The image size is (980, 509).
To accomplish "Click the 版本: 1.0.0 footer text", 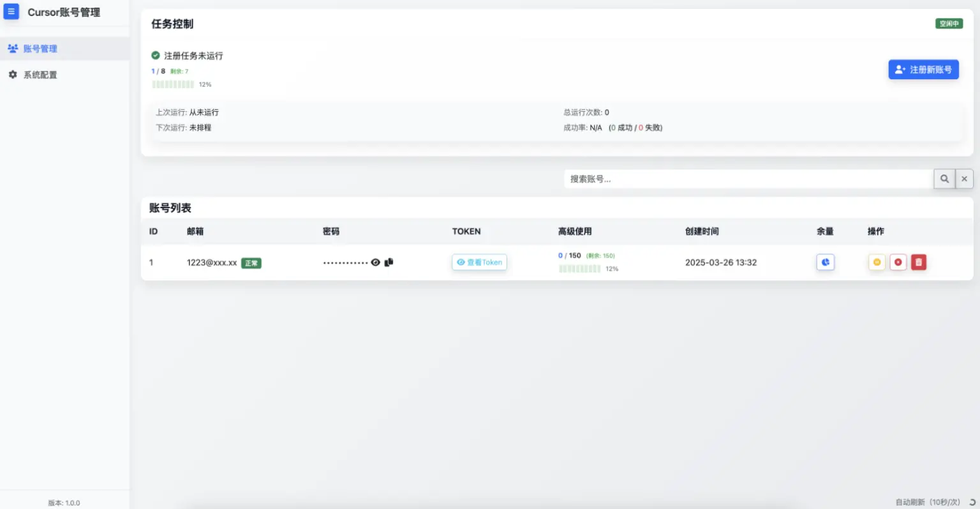I will [64, 503].
